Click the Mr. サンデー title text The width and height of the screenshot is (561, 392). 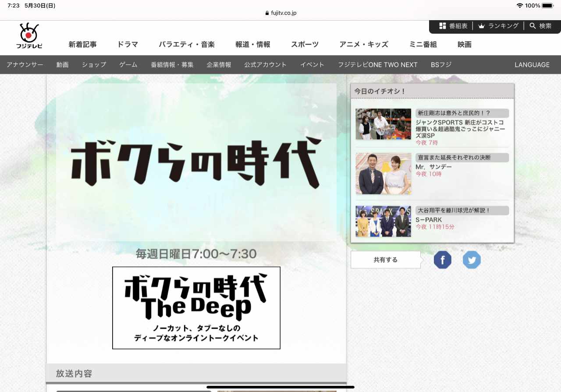[x=433, y=167]
